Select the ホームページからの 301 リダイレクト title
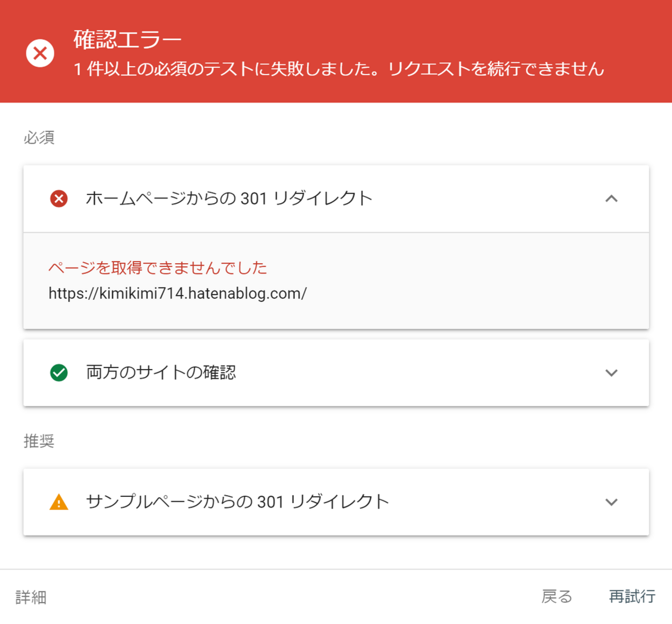Image resolution: width=672 pixels, height=624 pixels. tap(229, 199)
